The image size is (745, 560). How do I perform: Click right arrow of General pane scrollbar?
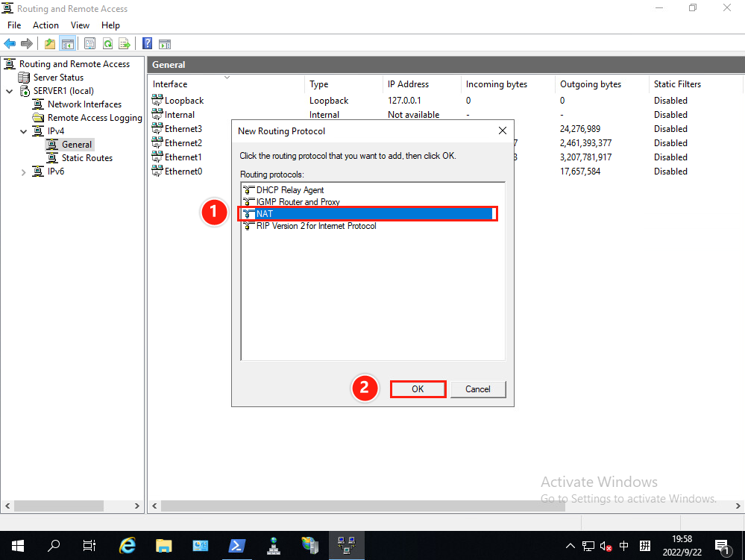(738, 506)
